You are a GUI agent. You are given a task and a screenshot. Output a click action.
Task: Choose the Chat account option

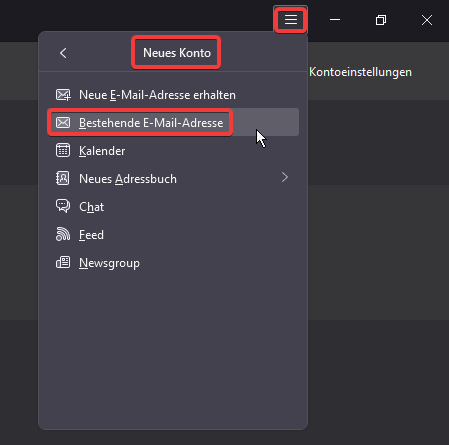tap(173, 207)
